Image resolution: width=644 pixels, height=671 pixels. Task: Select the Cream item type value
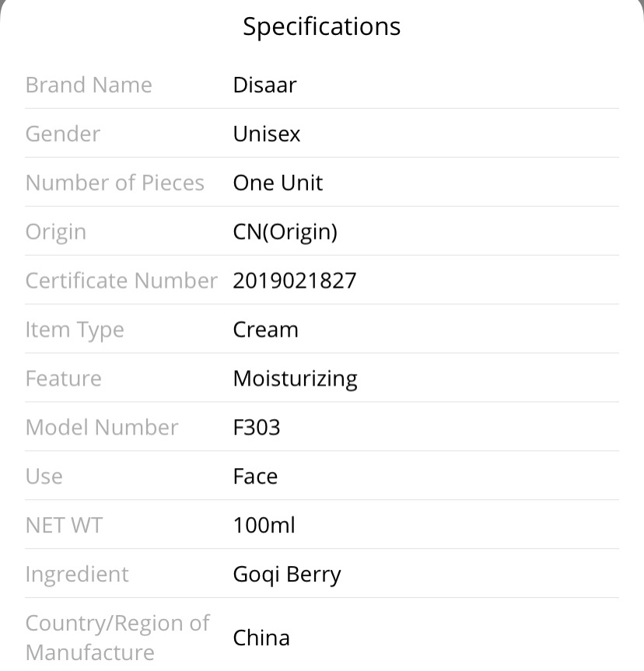(265, 330)
